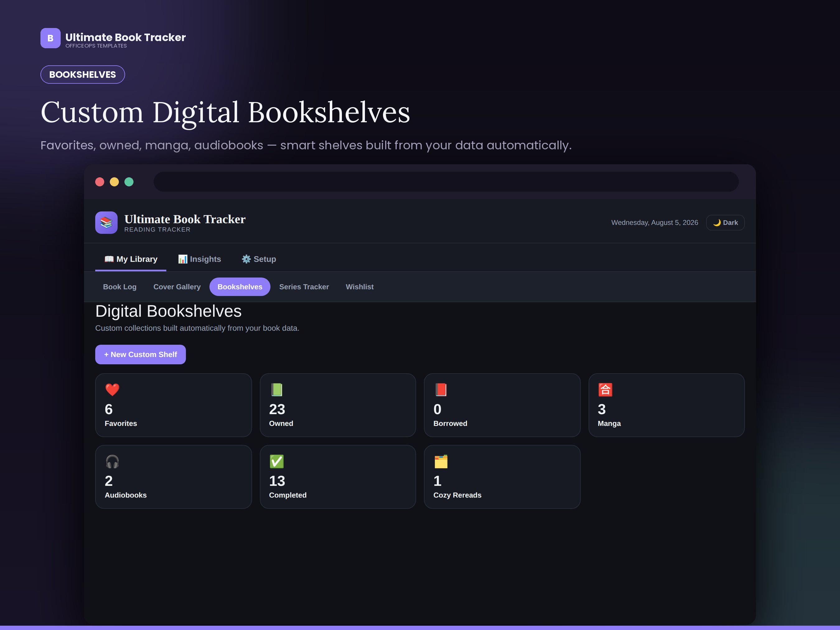Click the red book Borrowed icon
The width and height of the screenshot is (840, 630).
441,390
